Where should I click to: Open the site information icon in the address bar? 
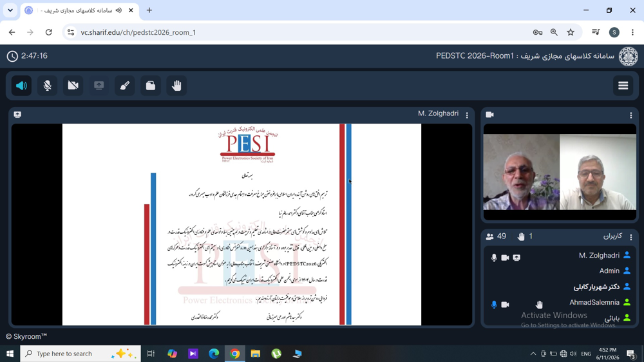[x=71, y=32]
